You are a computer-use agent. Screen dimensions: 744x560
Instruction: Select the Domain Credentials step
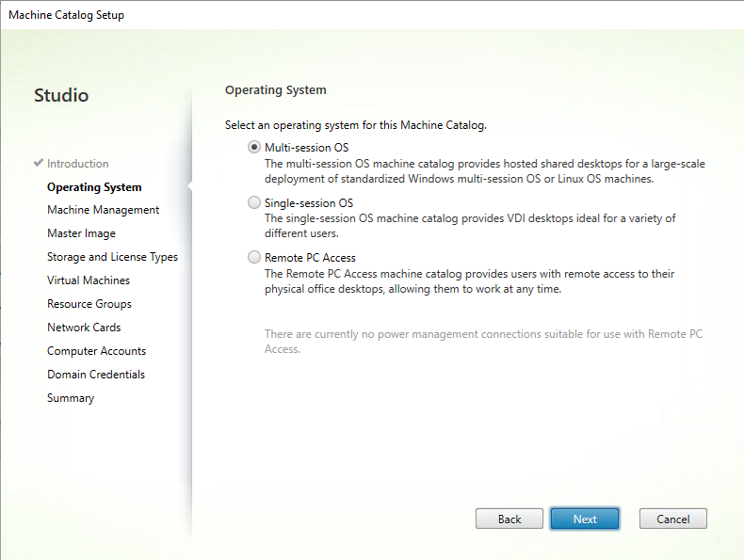point(96,375)
